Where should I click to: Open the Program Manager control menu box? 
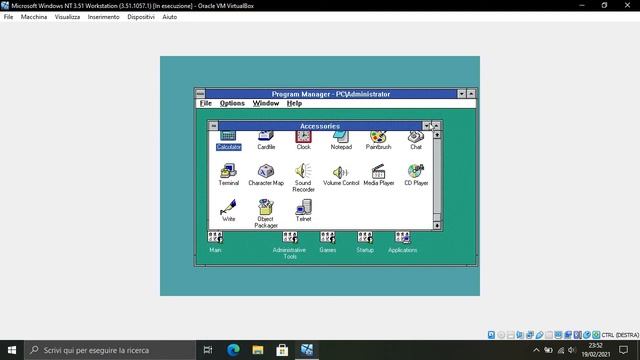click(x=200, y=93)
